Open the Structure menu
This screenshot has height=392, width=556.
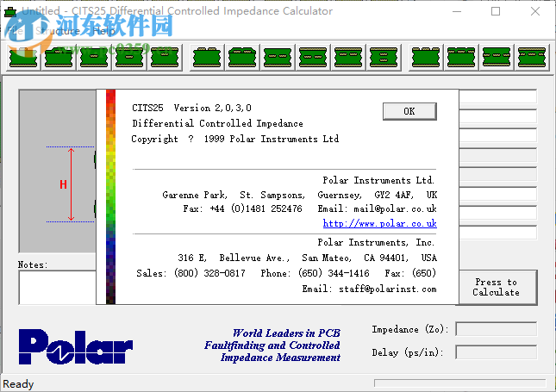pyautogui.click(x=58, y=31)
